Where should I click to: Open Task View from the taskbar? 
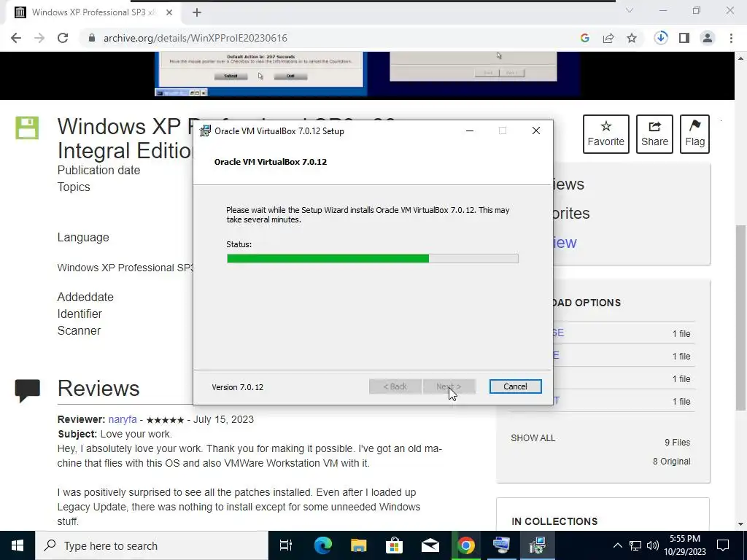(x=285, y=545)
